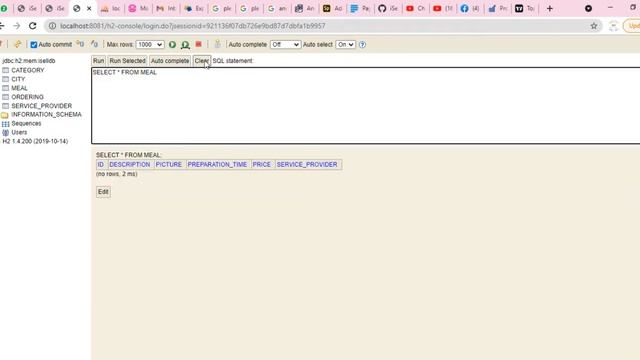Click the Rollback toolbar icon

[80, 44]
